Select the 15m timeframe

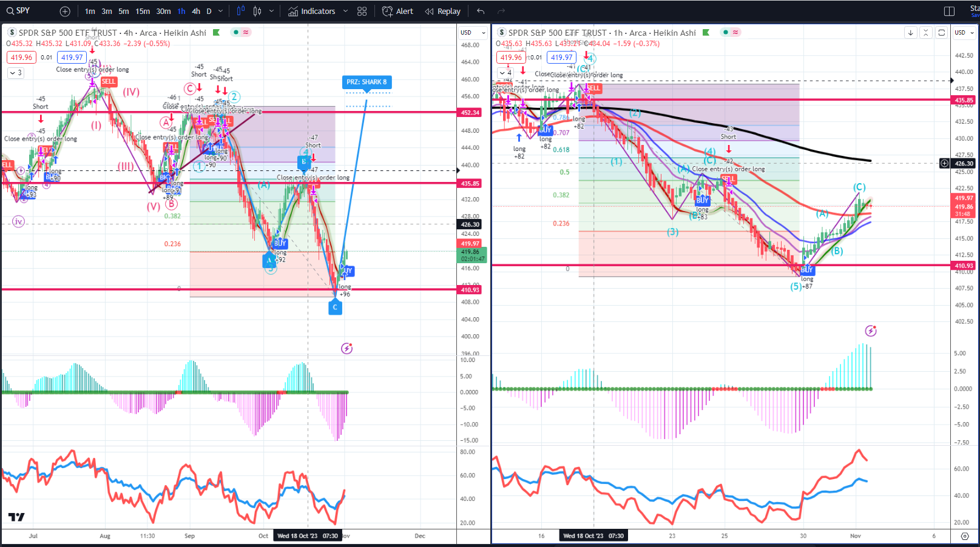pyautogui.click(x=143, y=12)
